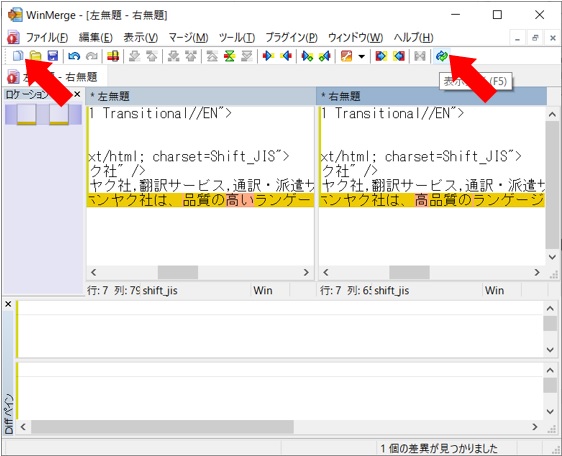The height and width of the screenshot is (456, 562).
Task: Open the Options wrench icon
Action: coord(346,56)
